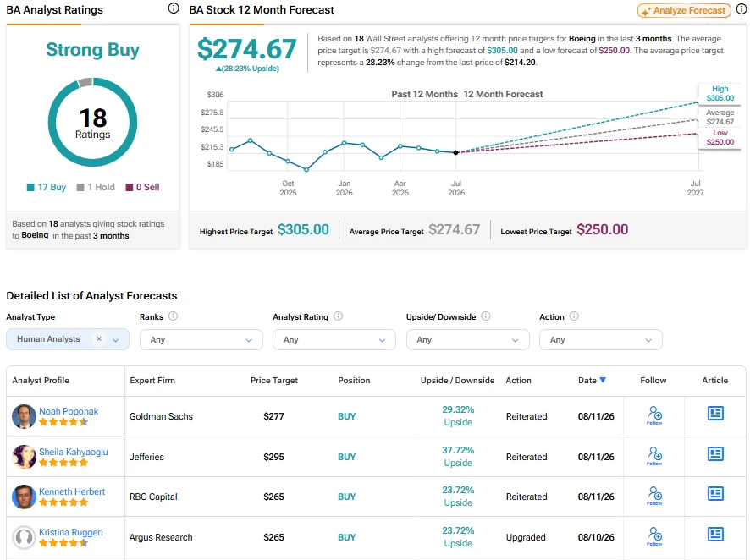Click Kristina Ruggeri's placeholder avatar
Image resolution: width=750 pixels, height=560 pixels.
[x=24, y=537]
